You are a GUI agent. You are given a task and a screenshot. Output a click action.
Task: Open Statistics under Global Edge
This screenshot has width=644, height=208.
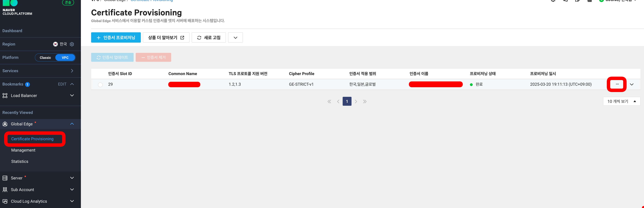[20, 161]
